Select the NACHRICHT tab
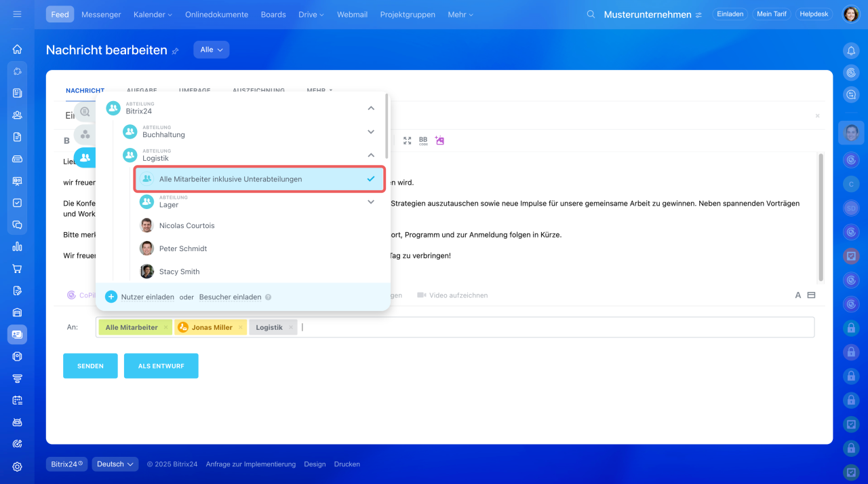This screenshot has height=484, width=868. pos(85,90)
